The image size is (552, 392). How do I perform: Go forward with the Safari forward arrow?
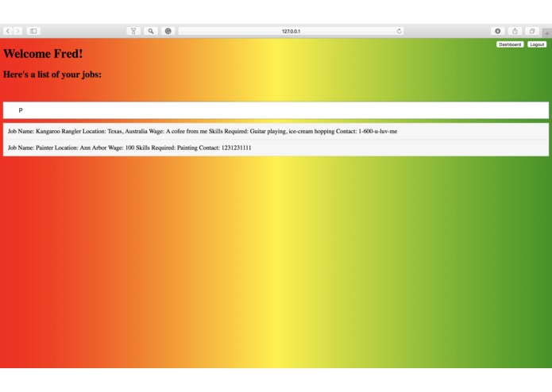(18, 31)
